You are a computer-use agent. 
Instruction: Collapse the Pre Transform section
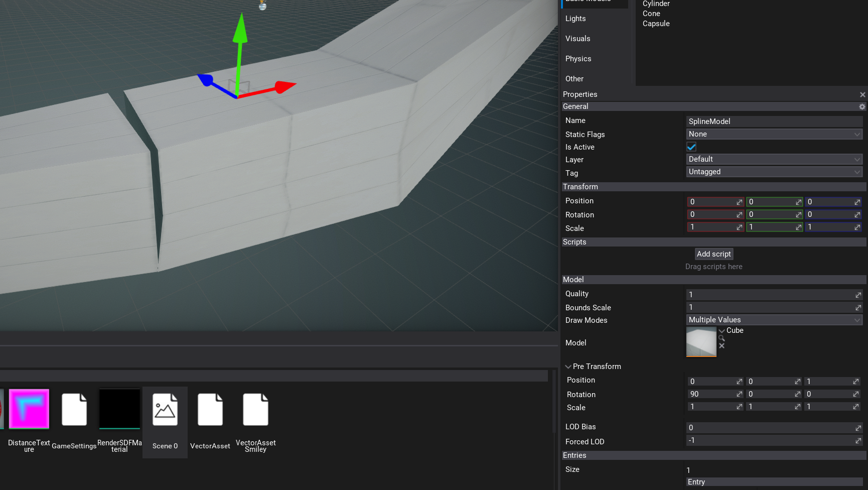click(568, 366)
